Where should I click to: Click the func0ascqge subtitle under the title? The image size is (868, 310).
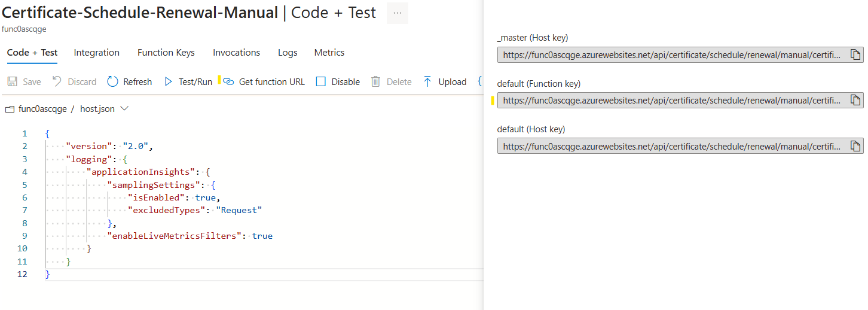(25, 29)
